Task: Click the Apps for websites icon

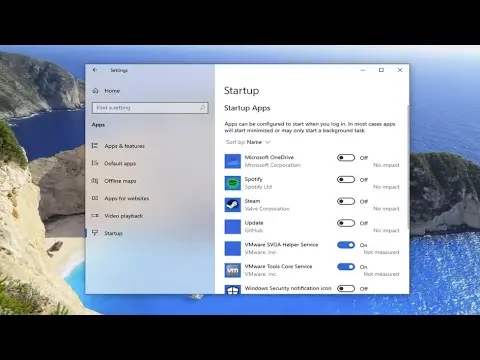Action: (x=95, y=198)
